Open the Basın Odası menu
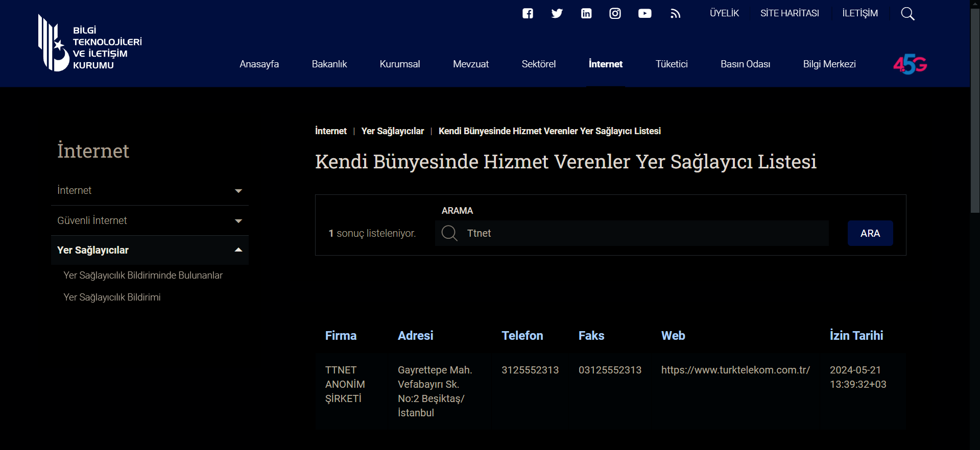Viewport: 980px width, 450px height. coord(746,64)
